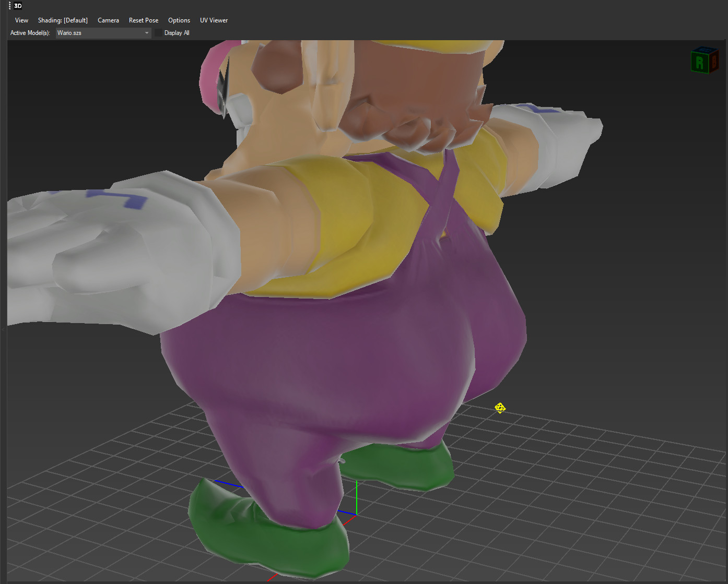
Task: Enable the Display All checkbox
Action: point(158,32)
